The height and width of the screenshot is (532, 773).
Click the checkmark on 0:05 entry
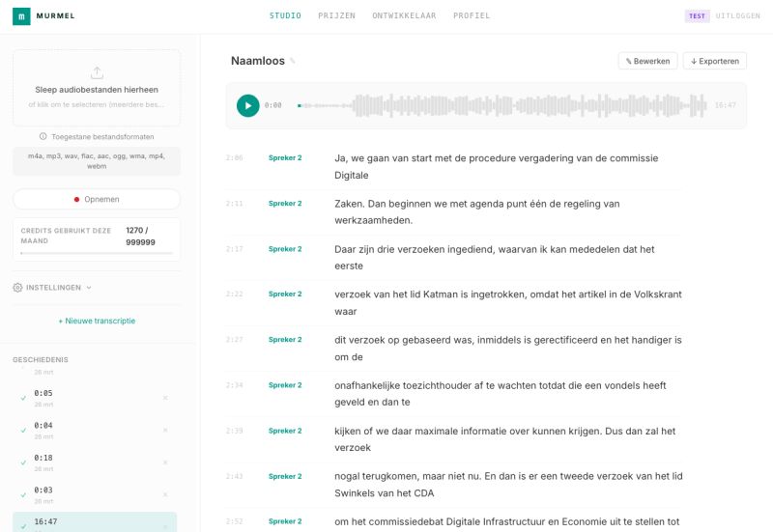click(x=23, y=398)
